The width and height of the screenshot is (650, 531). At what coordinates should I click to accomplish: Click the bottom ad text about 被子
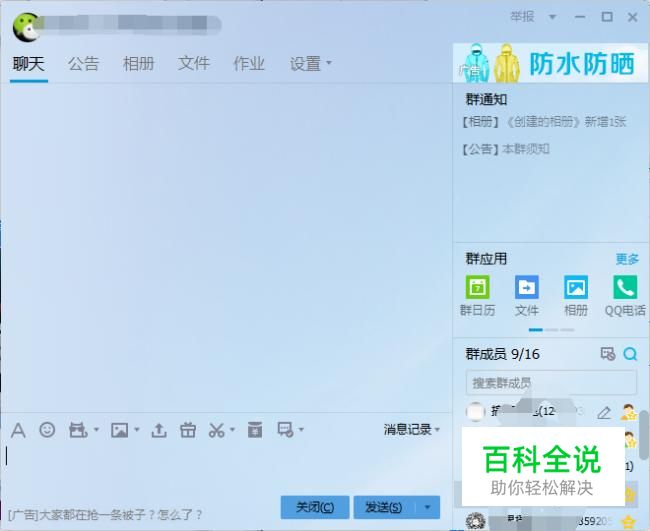[105, 515]
